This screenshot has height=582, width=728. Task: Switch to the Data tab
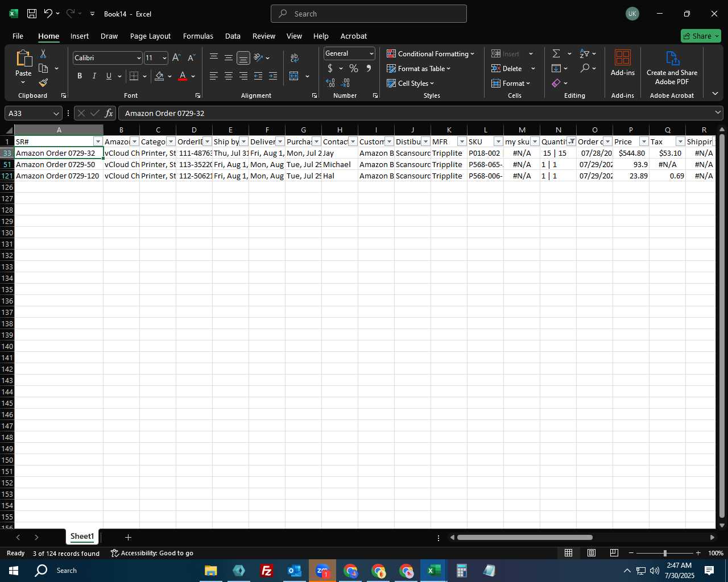[233, 36]
